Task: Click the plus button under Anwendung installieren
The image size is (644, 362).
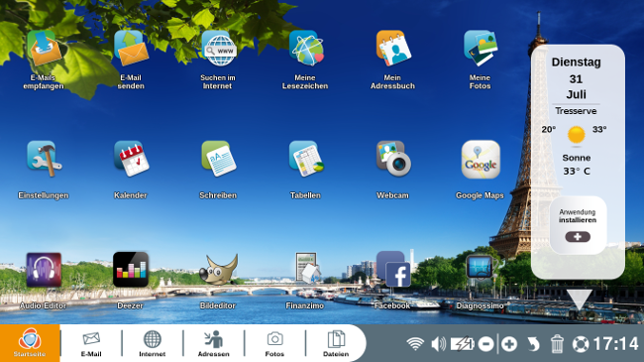Action: [x=578, y=237]
